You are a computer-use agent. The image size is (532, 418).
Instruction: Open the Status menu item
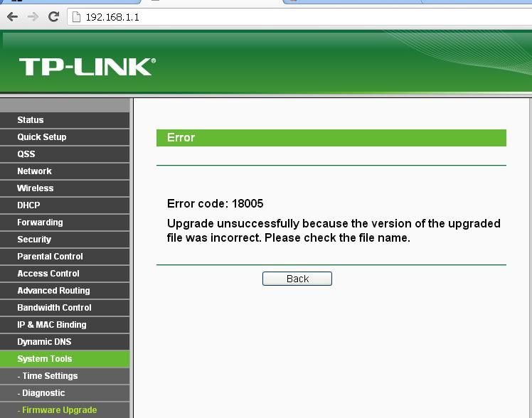coord(31,120)
